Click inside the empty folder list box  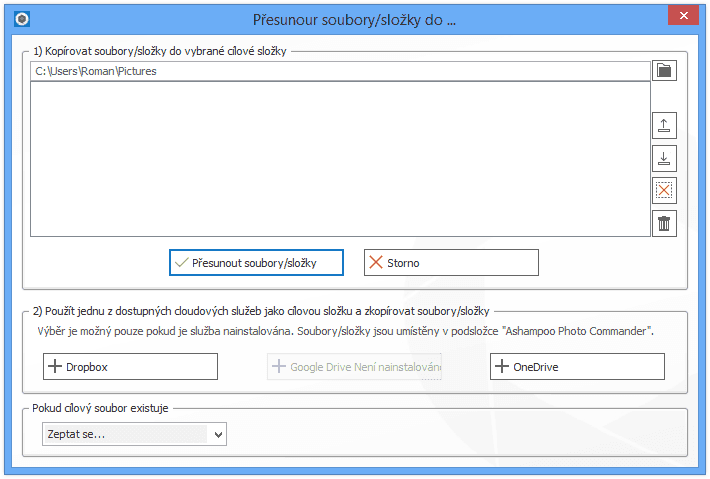(x=341, y=159)
